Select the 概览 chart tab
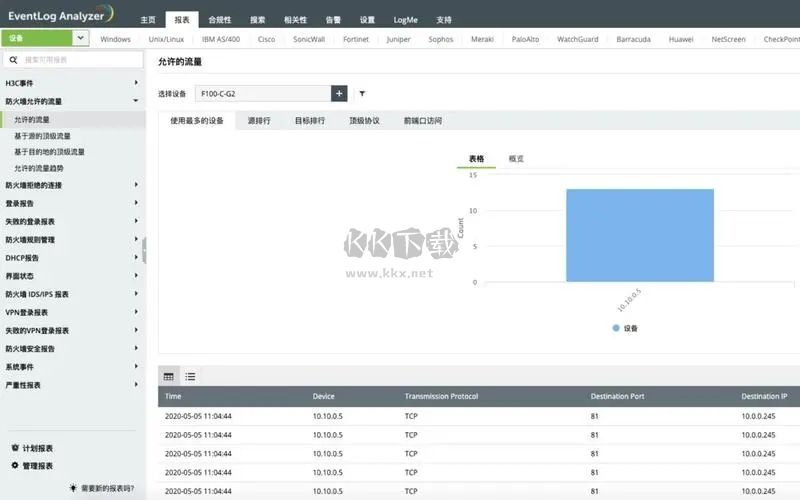The width and height of the screenshot is (800, 500). [x=516, y=159]
